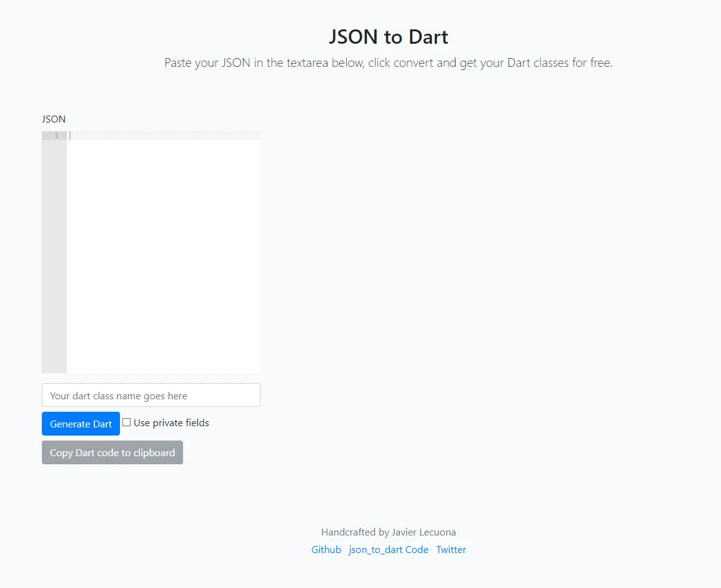Click the JSON to Dart page heading

coord(388,37)
